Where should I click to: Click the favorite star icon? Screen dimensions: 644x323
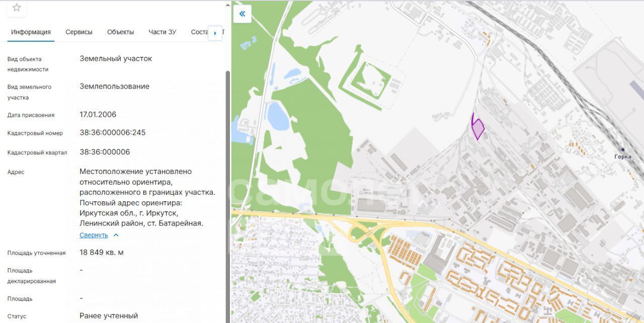(x=17, y=8)
